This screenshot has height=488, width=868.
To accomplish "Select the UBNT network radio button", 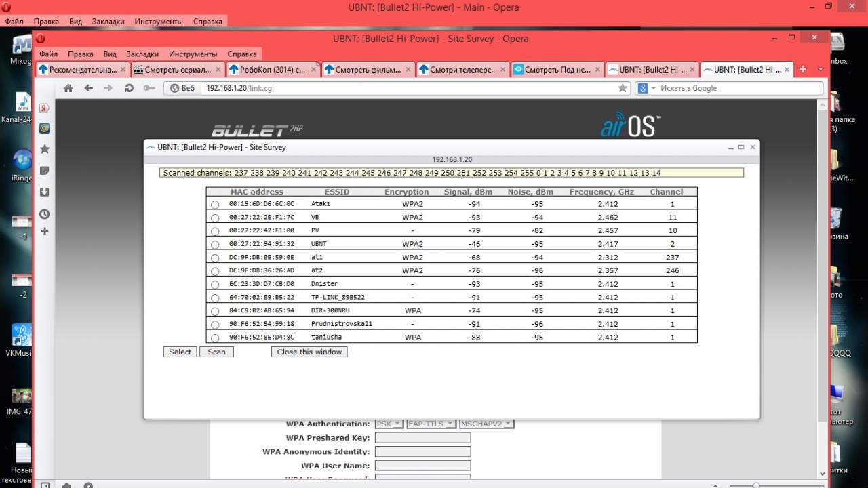I will pos(215,245).
